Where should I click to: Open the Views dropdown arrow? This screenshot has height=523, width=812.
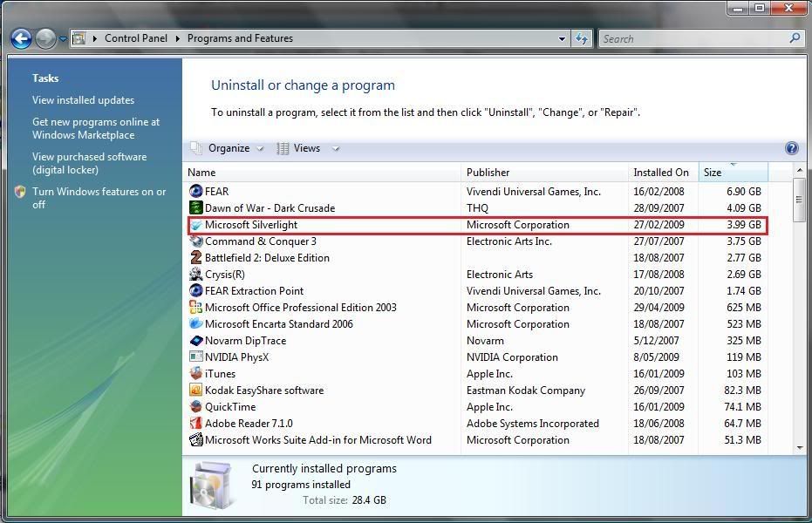tap(336, 149)
